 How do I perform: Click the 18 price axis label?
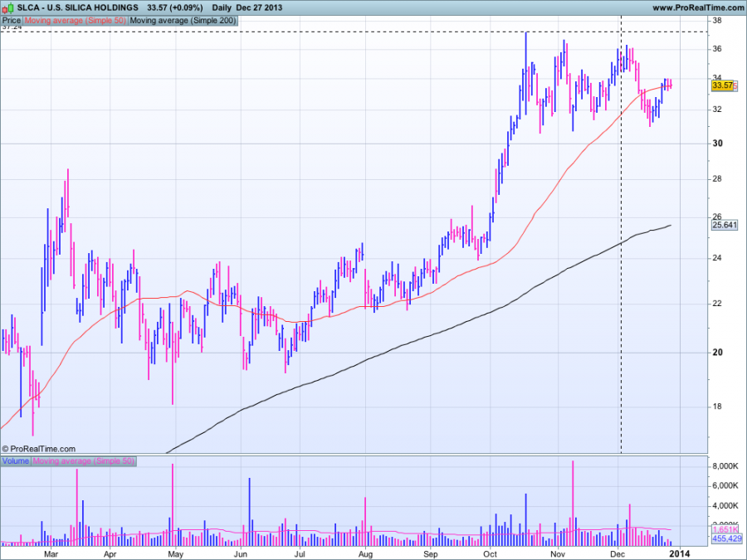[717, 407]
